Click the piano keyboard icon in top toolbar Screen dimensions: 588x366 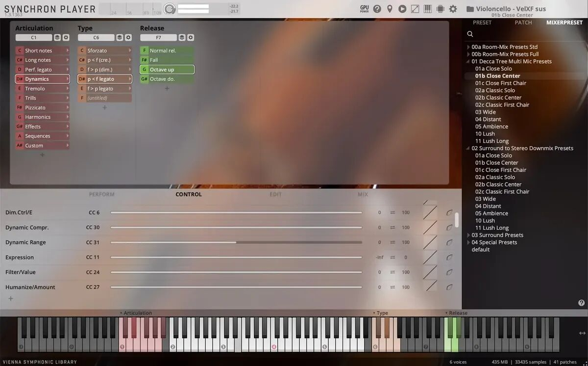[x=427, y=9]
